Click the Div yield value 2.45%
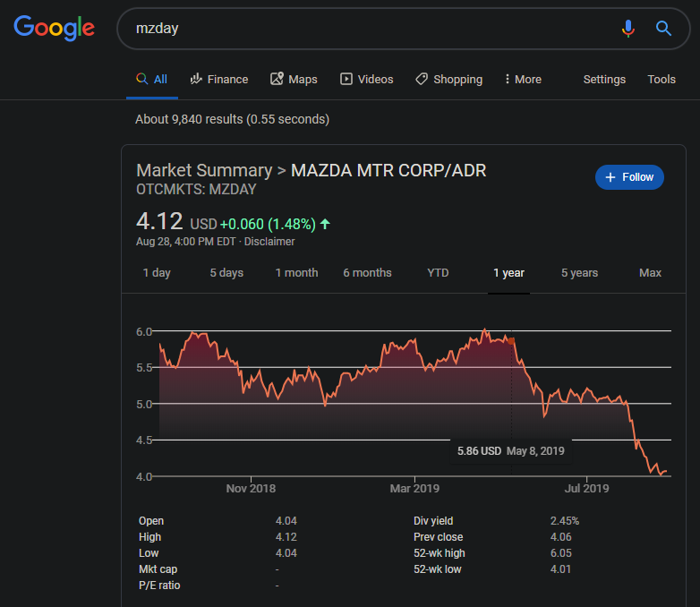 (x=564, y=521)
